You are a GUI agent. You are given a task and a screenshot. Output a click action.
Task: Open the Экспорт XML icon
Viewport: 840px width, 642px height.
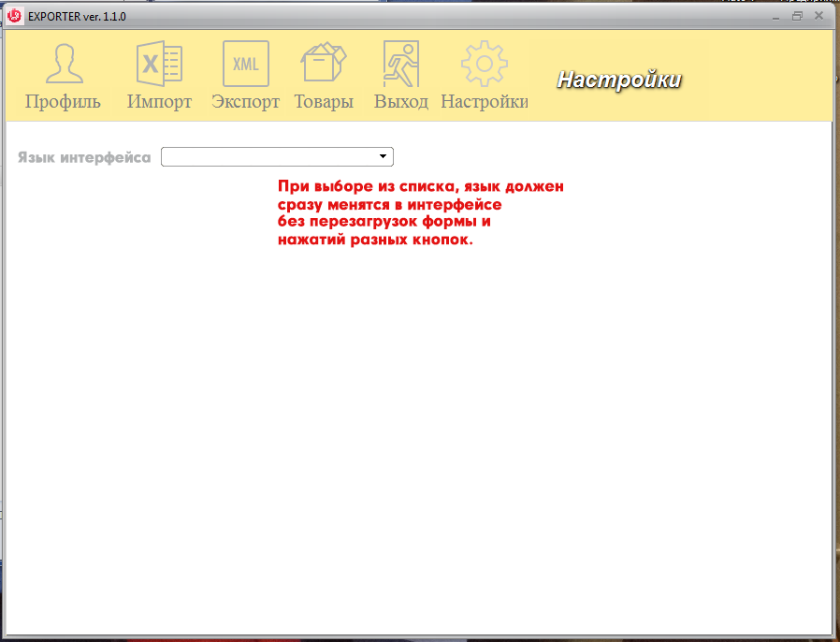[x=246, y=64]
